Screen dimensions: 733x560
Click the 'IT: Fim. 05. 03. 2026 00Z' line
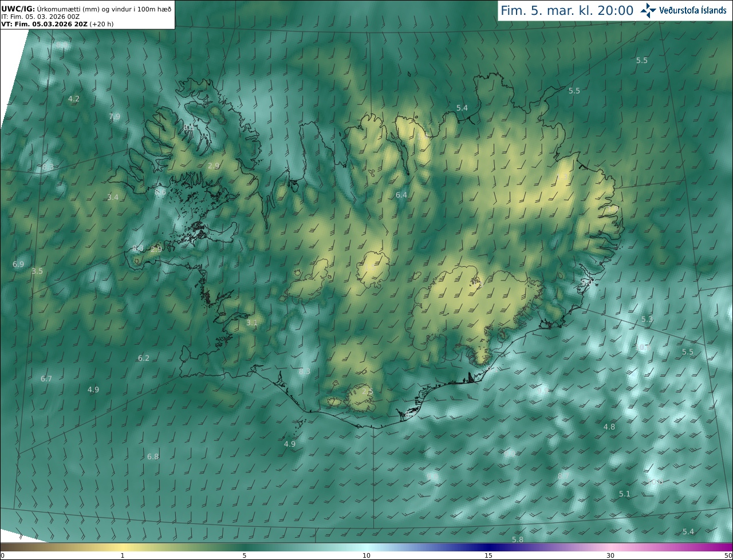pos(40,17)
